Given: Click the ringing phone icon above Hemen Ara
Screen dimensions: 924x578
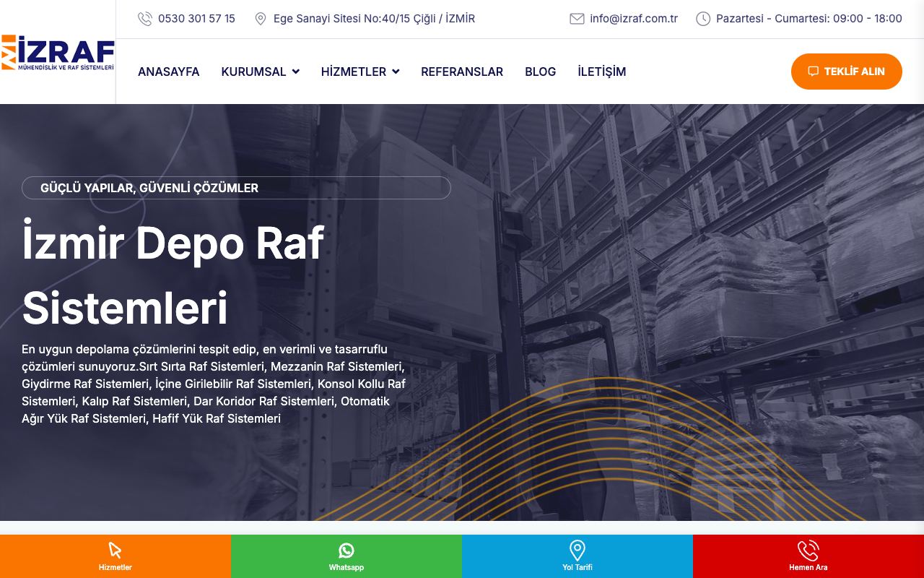Looking at the screenshot, I should 808,551.
